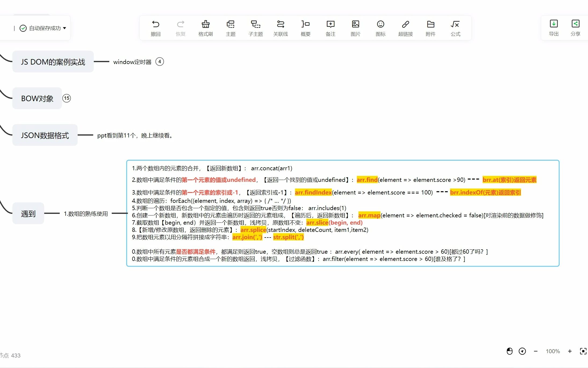
Task: Click the arr.filter line text
Action: click(x=299, y=259)
